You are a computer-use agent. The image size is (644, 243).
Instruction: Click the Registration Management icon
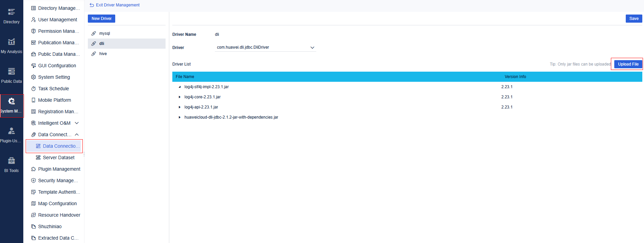pyautogui.click(x=33, y=112)
